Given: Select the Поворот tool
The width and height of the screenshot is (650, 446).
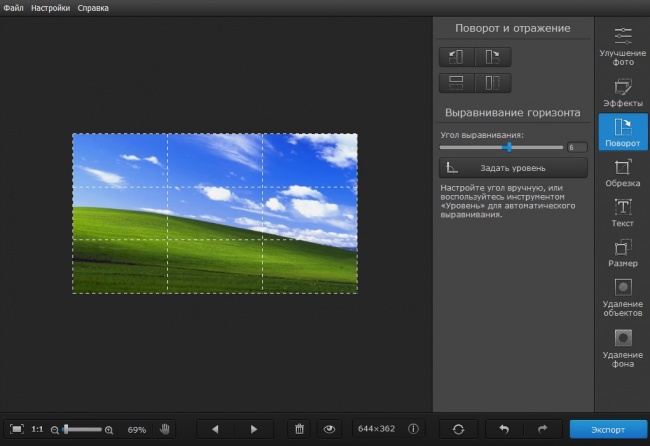Looking at the screenshot, I should click(623, 132).
